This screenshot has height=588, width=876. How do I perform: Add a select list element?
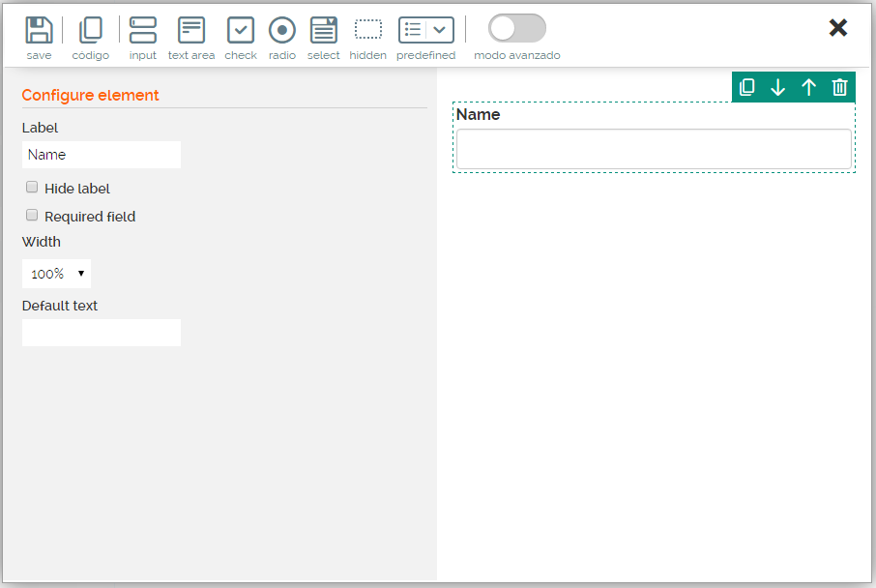point(324,31)
